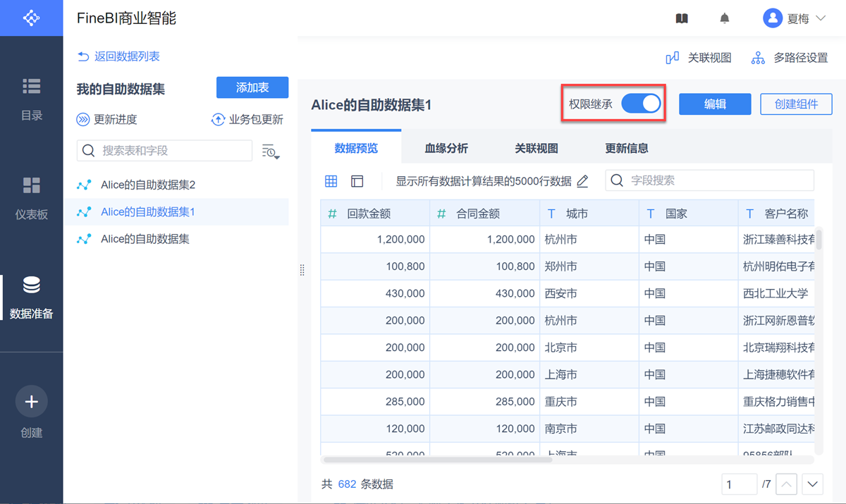Image resolution: width=846 pixels, height=504 pixels.
Task: Switch to the 更新信息 tab
Action: pyautogui.click(x=627, y=148)
